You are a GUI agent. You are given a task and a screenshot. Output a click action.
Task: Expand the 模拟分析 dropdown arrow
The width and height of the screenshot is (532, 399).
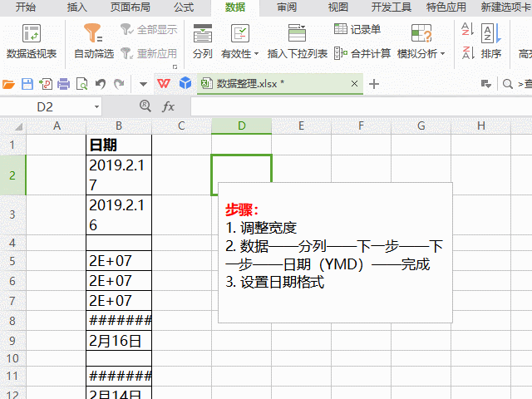(442, 53)
